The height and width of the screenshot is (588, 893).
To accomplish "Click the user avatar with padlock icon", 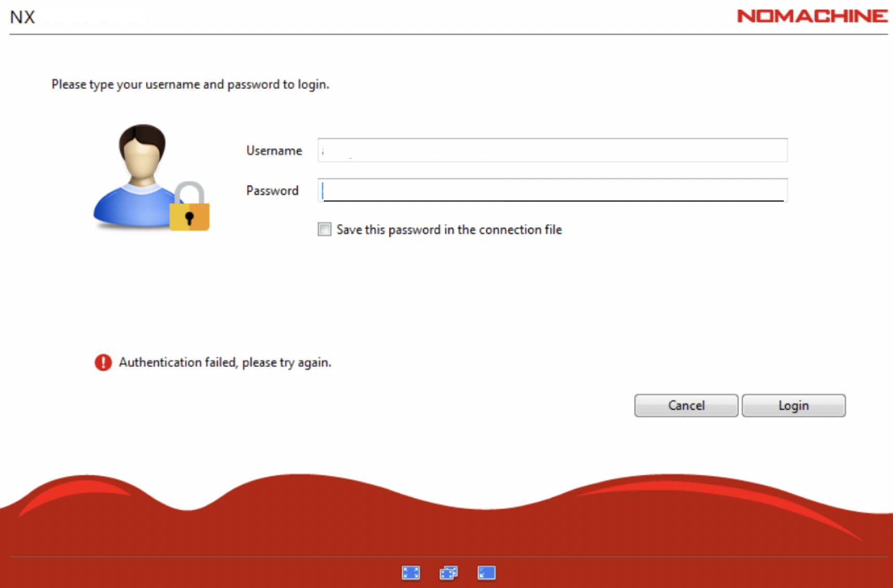I will point(151,178).
